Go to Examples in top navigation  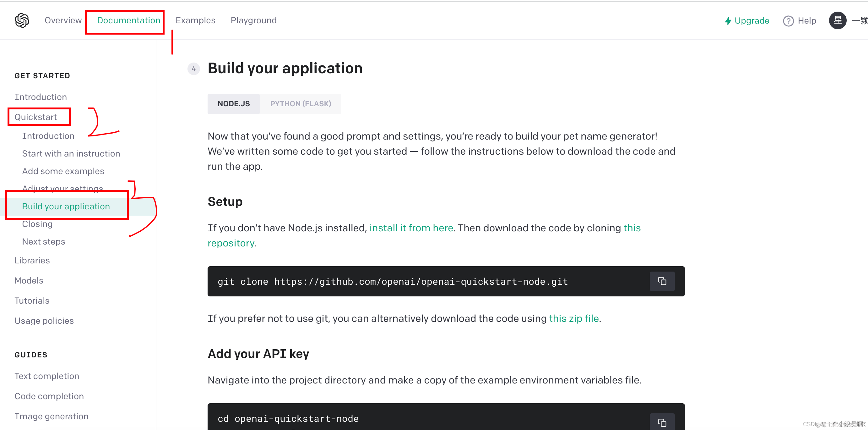pos(195,20)
